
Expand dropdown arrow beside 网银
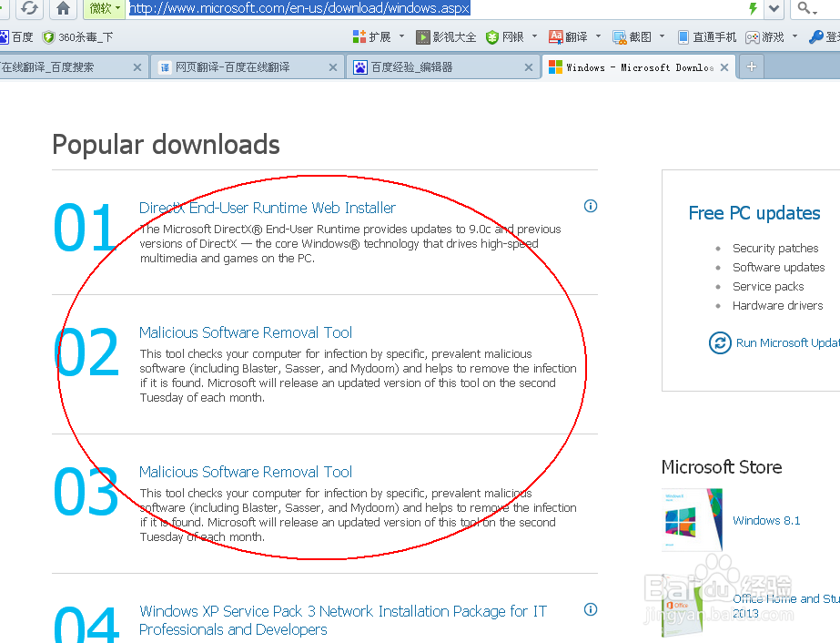click(534, 36)
